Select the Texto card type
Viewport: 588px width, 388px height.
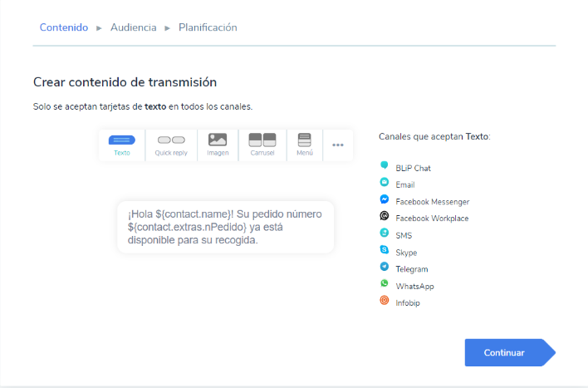pyautogui.click(x=122, y=145)
